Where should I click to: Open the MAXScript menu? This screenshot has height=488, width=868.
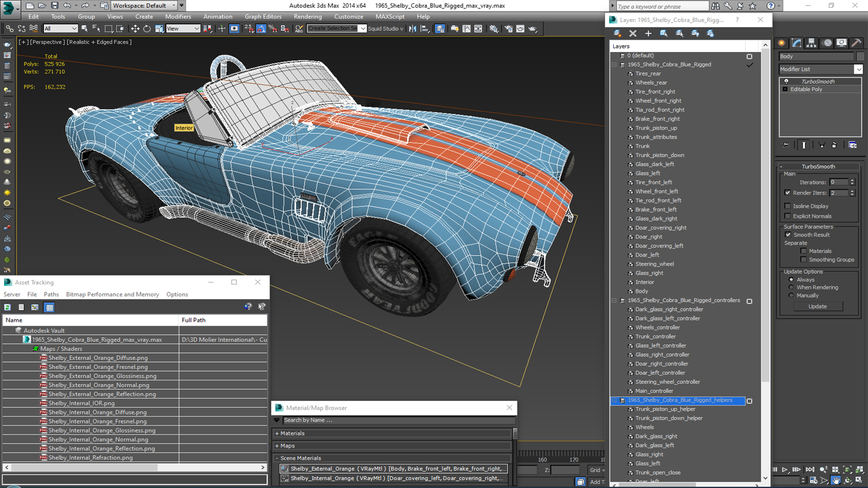pyautogui.click(x=390, y=17)
